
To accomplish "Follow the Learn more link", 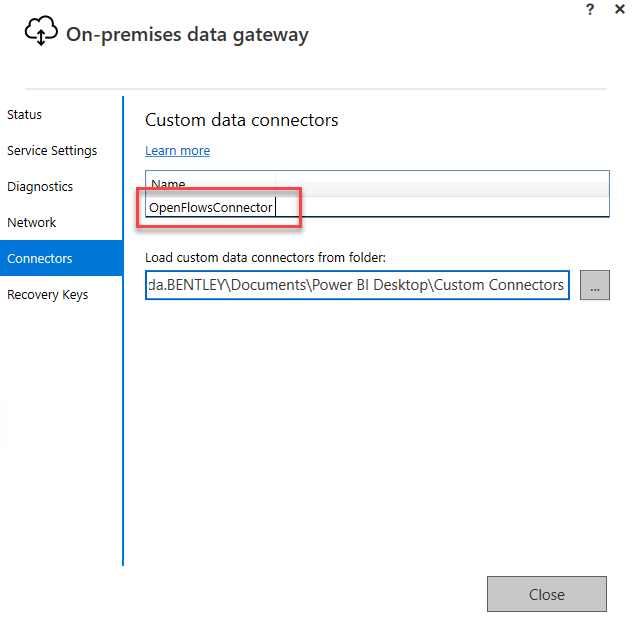I will 177,151.
